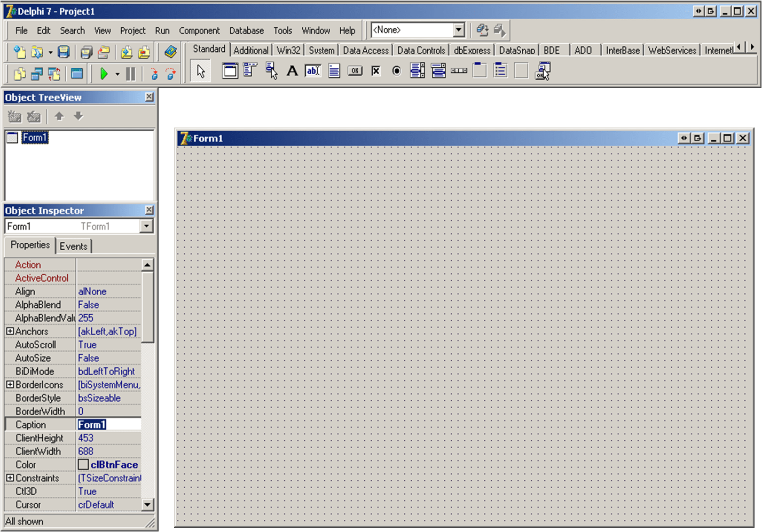Click the Open Project toolbar icon
The width and height of the screenshot is (762, 532).
[x=104, y=52]
